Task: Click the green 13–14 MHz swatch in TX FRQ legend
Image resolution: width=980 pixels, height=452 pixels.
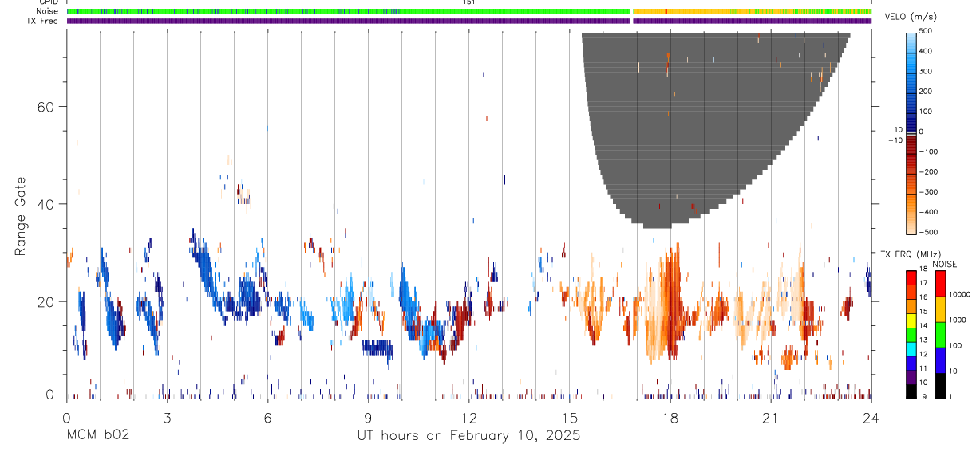Action: click(x=911, y=335)
